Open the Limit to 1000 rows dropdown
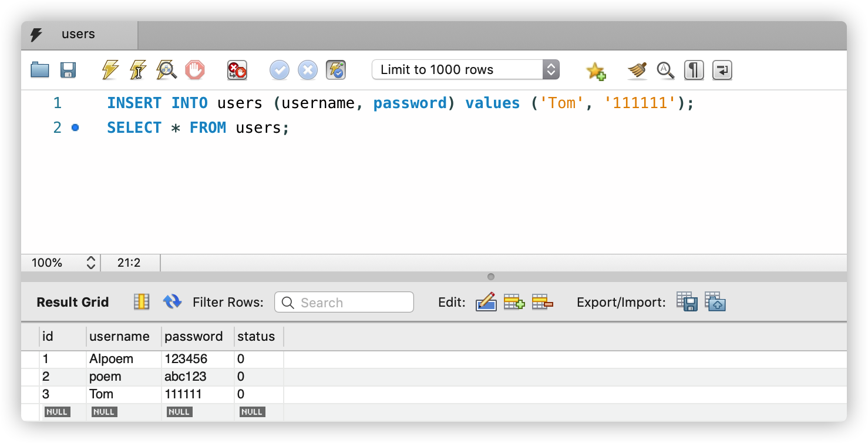This screenshot has width=868, height=443. (466, 69)
